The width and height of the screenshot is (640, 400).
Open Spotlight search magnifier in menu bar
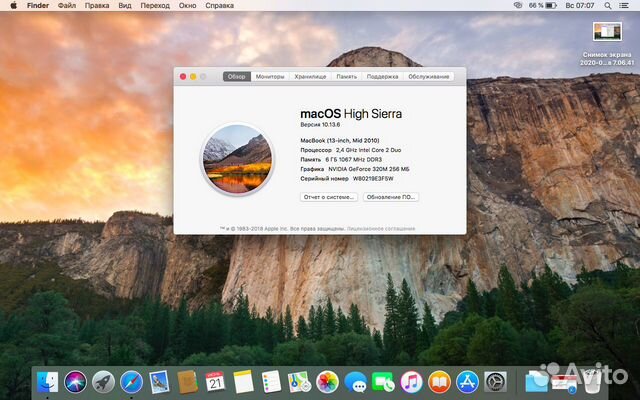608,6
